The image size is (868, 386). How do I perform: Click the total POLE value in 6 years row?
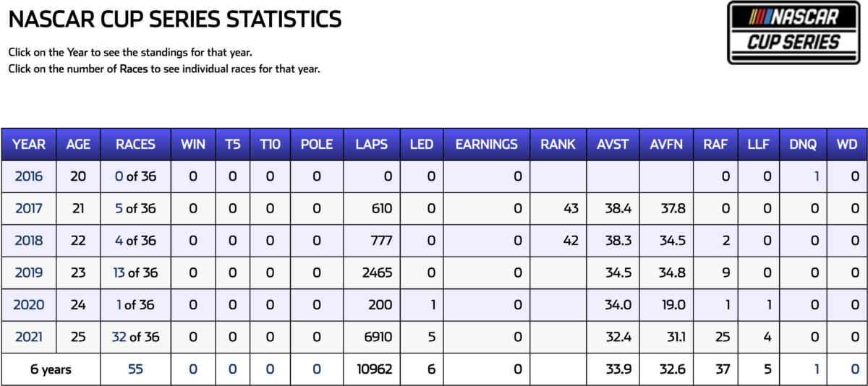point(317,369)
